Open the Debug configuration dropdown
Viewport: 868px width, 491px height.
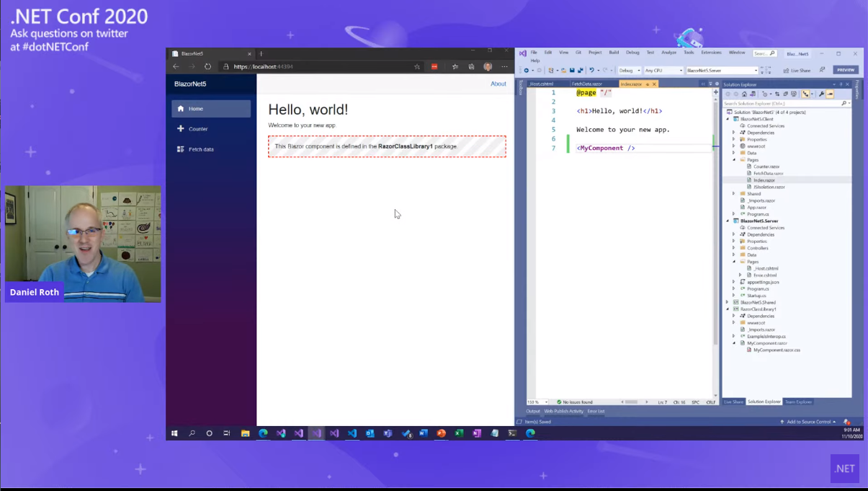tap(629, 71)
